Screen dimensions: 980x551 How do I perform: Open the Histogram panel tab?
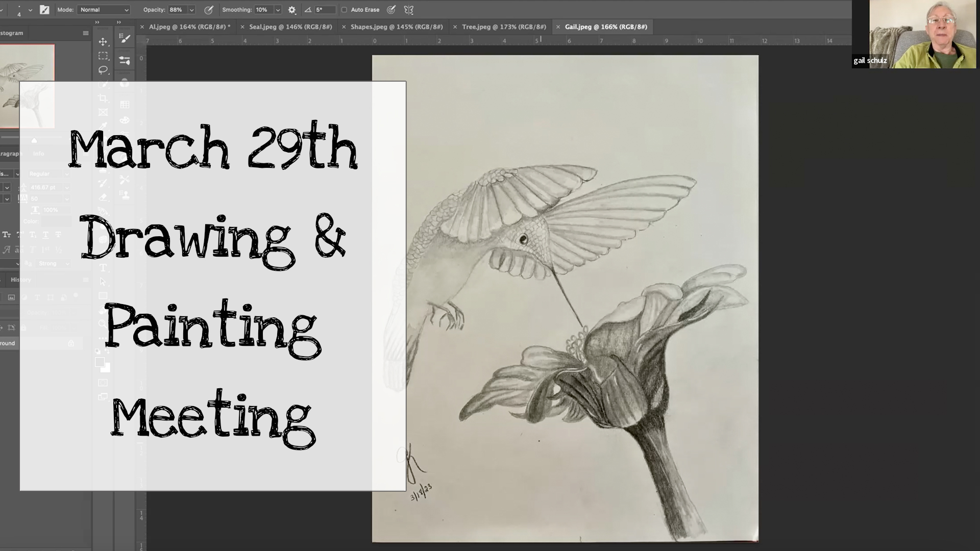coord(11,33)
